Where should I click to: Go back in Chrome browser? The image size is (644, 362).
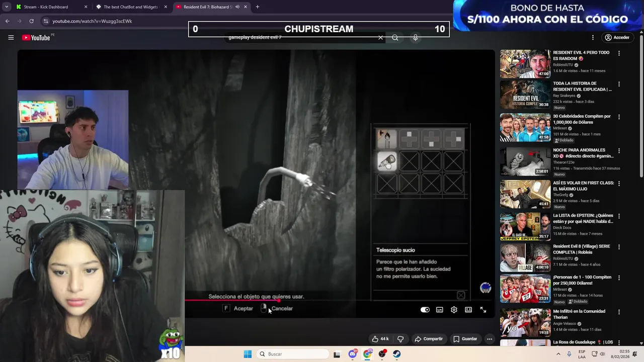click(x=7, y=21)
